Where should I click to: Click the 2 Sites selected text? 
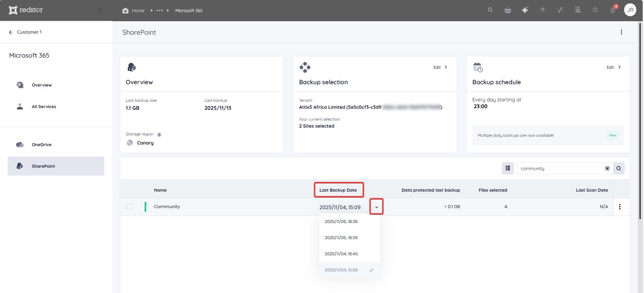pos(316,126)
